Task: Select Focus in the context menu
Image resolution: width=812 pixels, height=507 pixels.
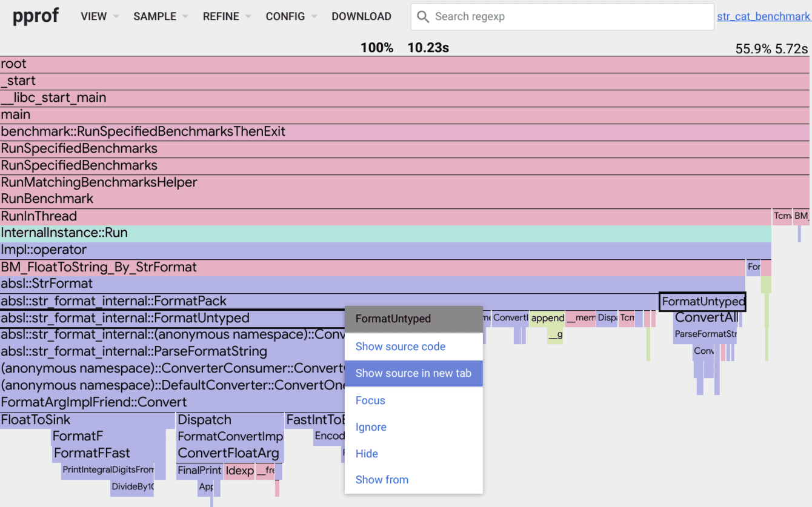Action: (370, 400)
